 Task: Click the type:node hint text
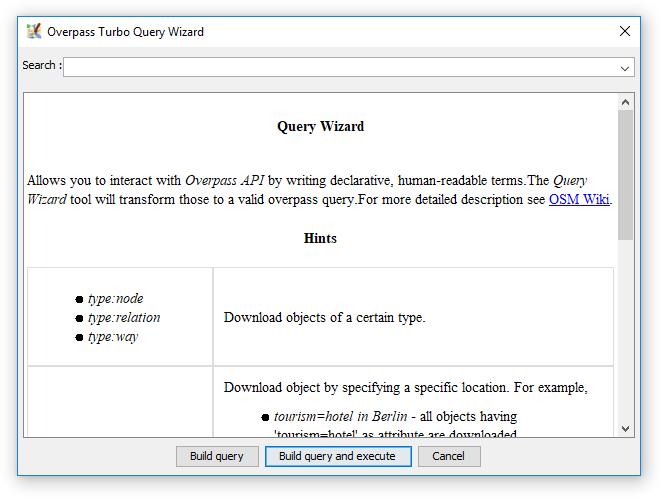click(115, 299)
